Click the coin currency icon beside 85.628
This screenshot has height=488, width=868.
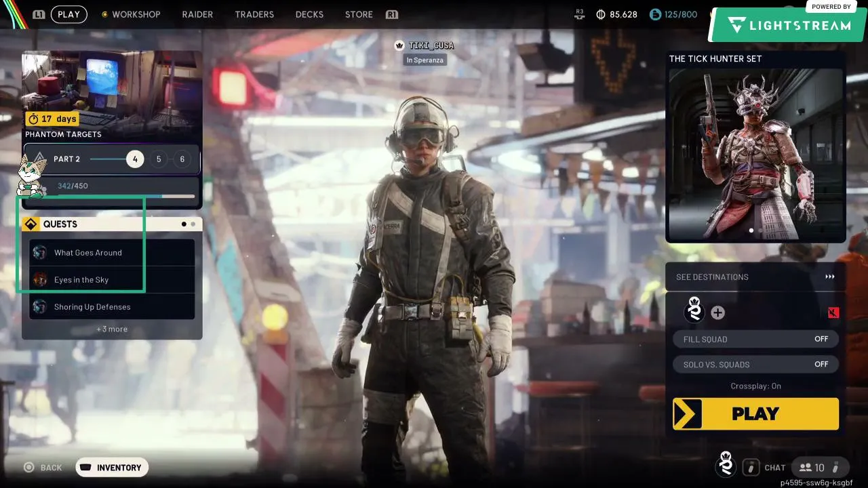pos(601,14)
